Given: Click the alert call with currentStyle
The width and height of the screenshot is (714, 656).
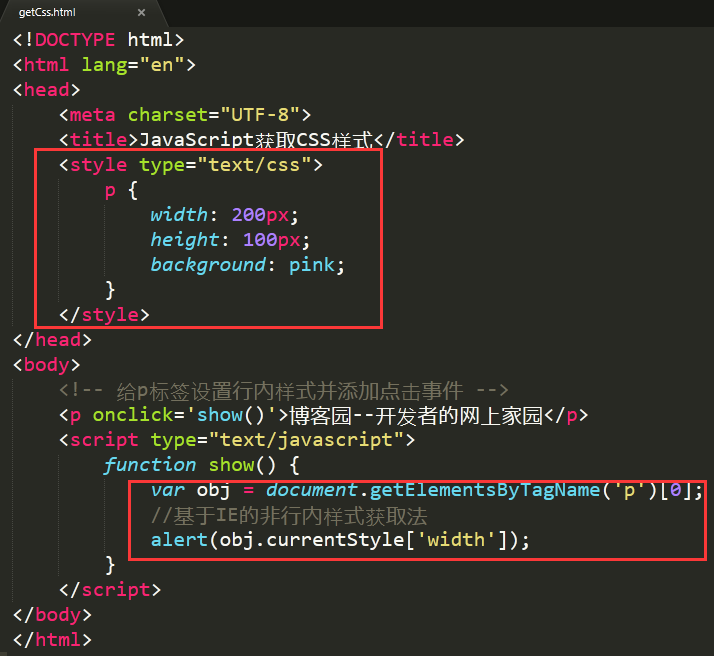Looking at the screenshot, I should (340, 540).
